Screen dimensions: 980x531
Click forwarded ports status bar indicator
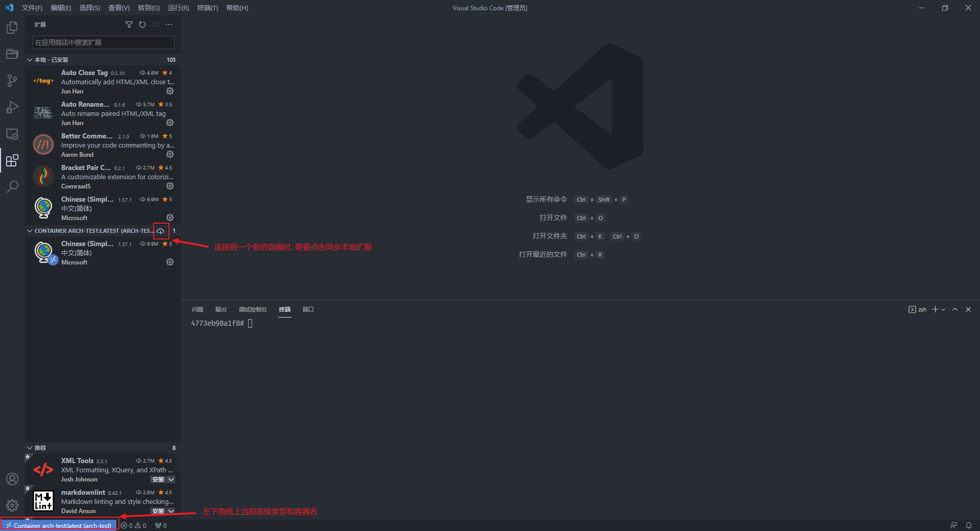tap(161, 525)
